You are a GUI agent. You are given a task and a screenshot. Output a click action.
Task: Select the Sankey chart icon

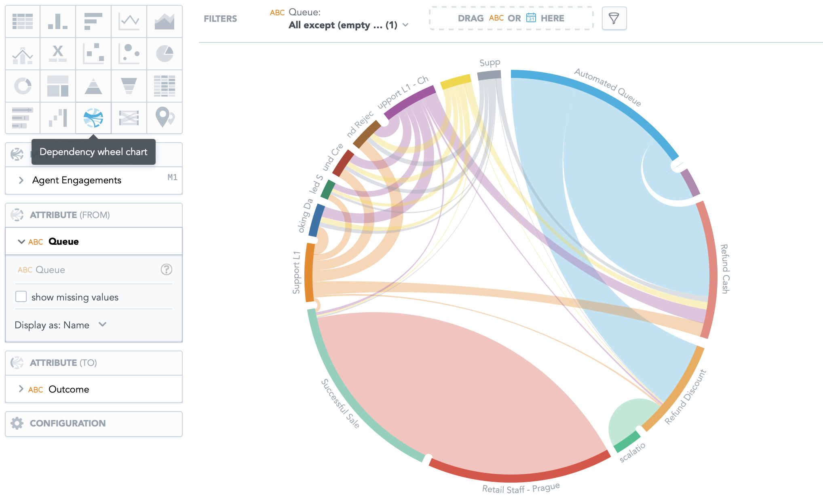click(129, 118)
